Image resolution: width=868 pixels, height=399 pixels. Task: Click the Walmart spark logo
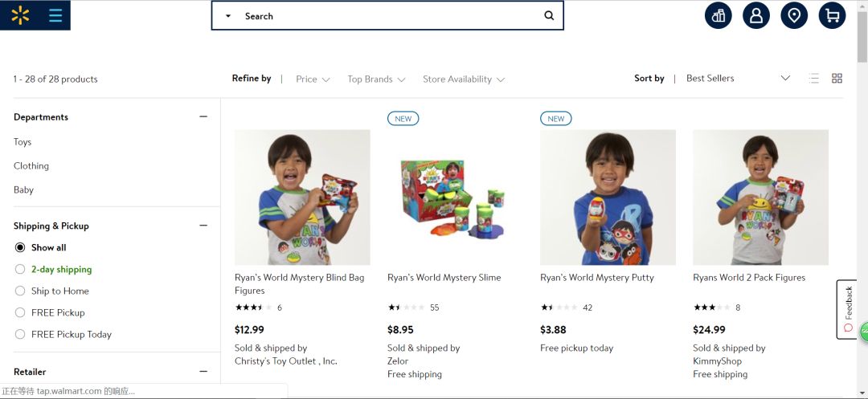click(20, 15)
